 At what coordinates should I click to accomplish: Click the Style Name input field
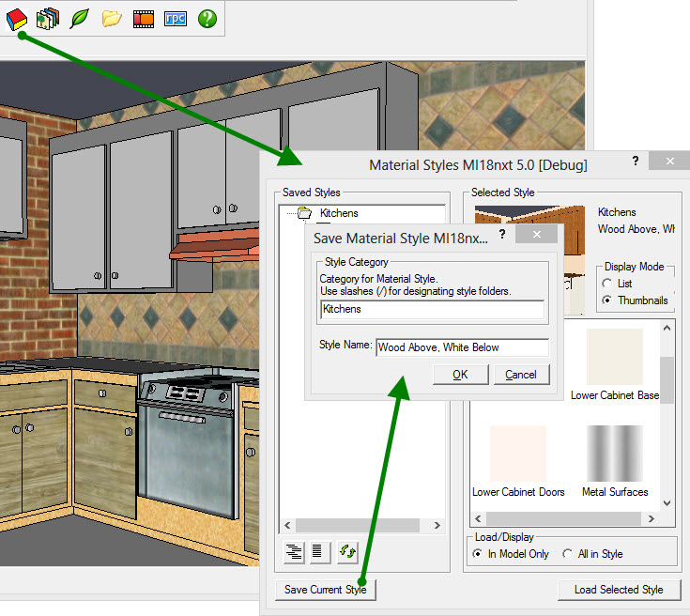[x=462, y=347]
